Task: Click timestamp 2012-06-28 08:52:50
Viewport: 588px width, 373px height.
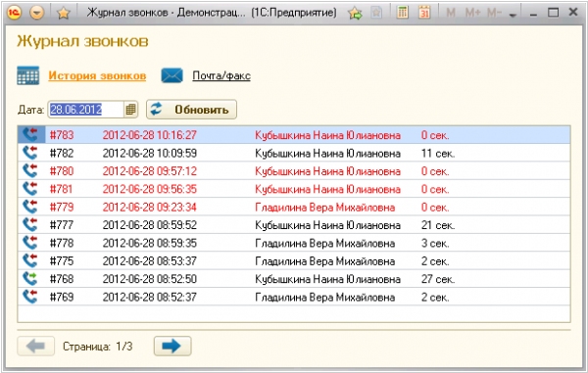Action: click(x=150, y=279)
